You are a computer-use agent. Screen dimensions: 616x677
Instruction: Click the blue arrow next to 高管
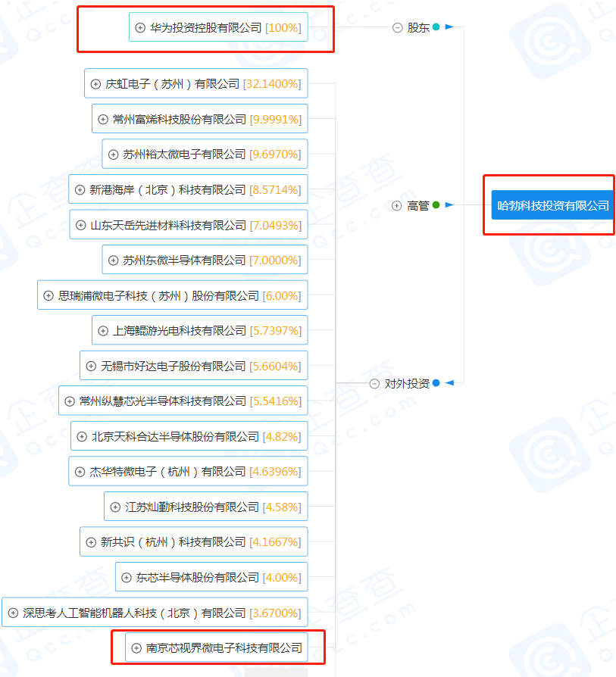coord(449,204)
